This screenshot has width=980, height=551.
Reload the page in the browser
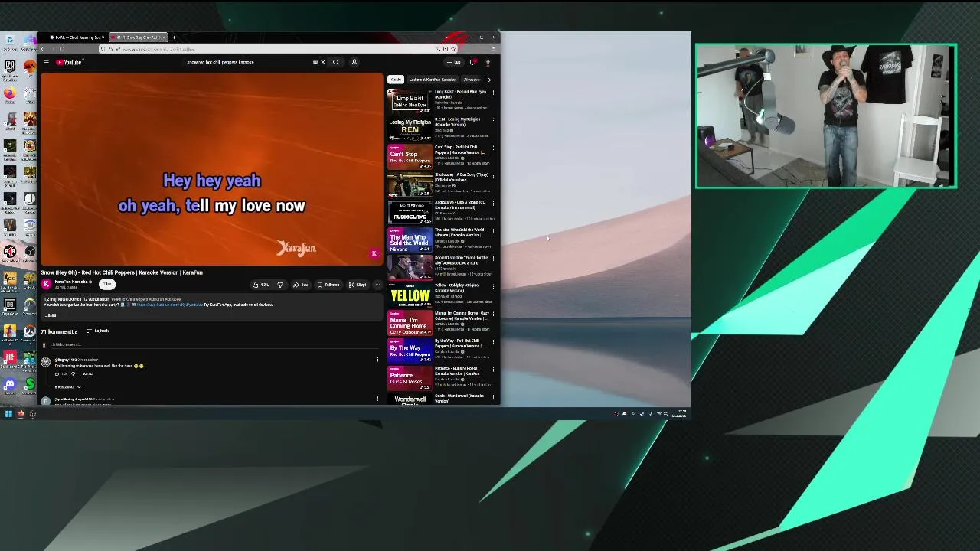[x=62, y=49]
